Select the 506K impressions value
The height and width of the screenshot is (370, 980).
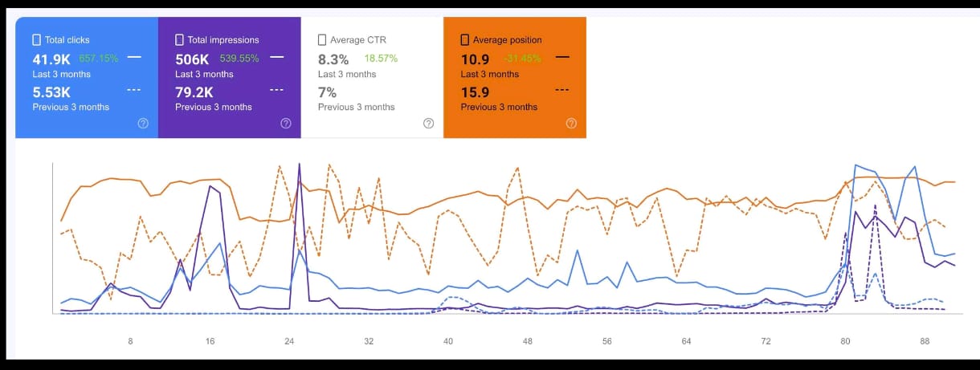[193, 59]
